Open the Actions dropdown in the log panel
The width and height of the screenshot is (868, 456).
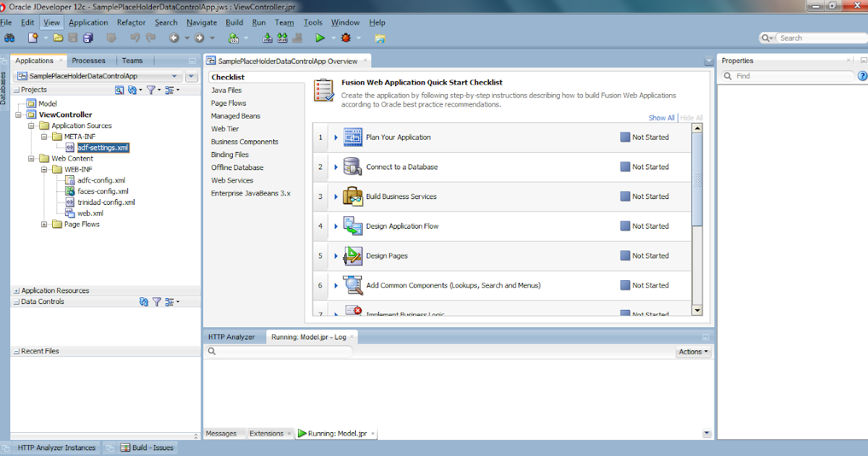[x=692, y=351]
